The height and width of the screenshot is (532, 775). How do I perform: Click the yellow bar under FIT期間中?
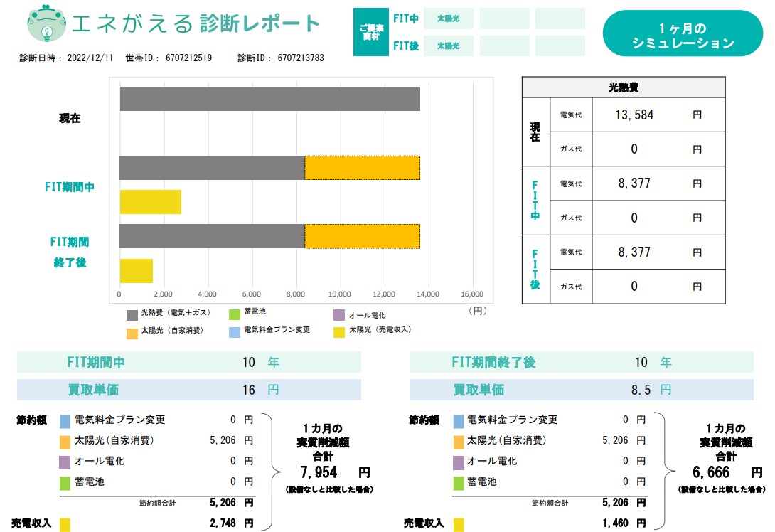[150, 202]
